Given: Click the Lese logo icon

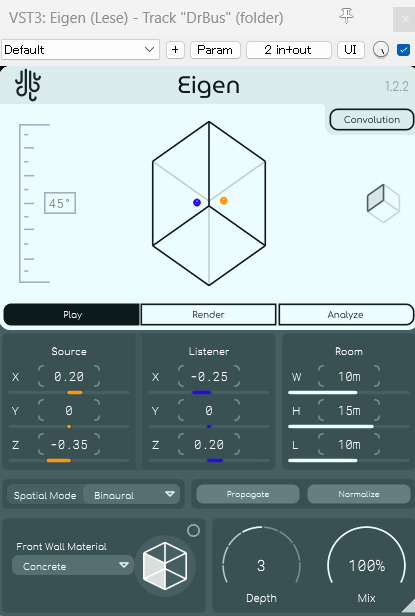Looking at the screenshot, I should 28,84.
